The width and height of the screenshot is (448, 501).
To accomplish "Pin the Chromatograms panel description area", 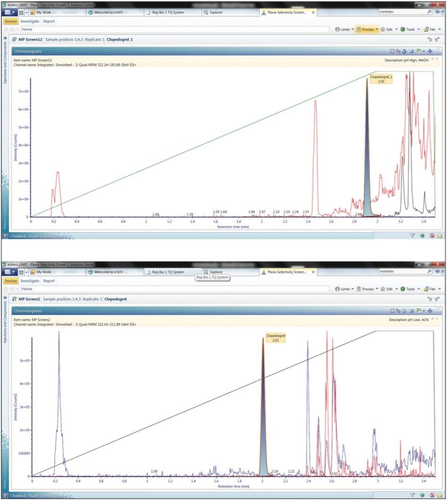I will pyautogui.click(x=432, y=59).
